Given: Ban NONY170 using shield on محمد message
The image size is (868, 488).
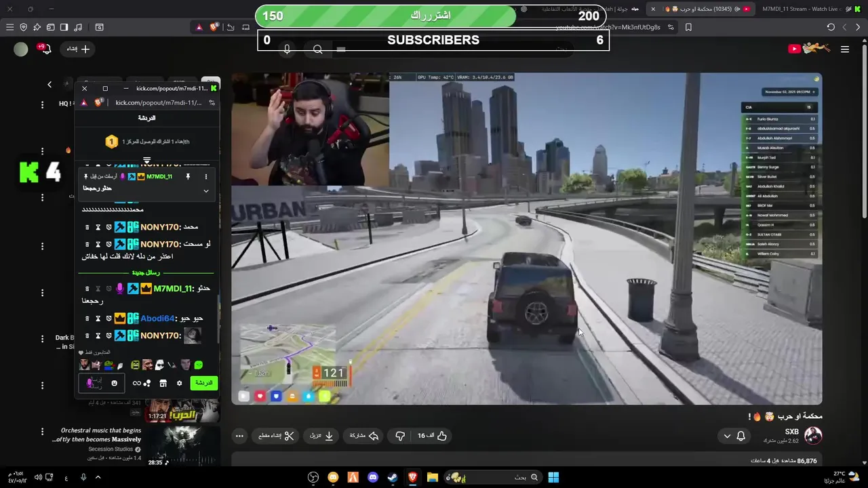Looking at the screenshot, I should [x=108, y=227].
